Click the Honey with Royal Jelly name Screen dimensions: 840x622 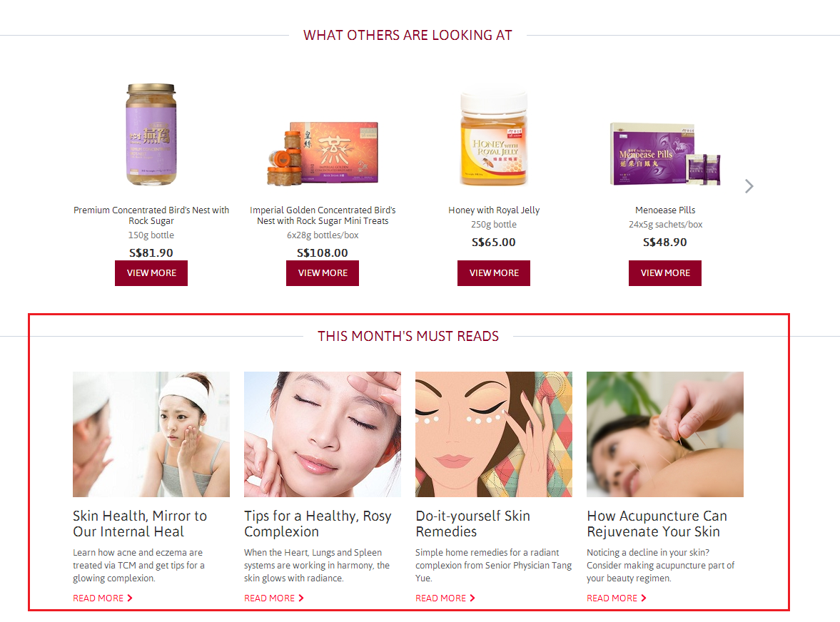coord(494,210)
